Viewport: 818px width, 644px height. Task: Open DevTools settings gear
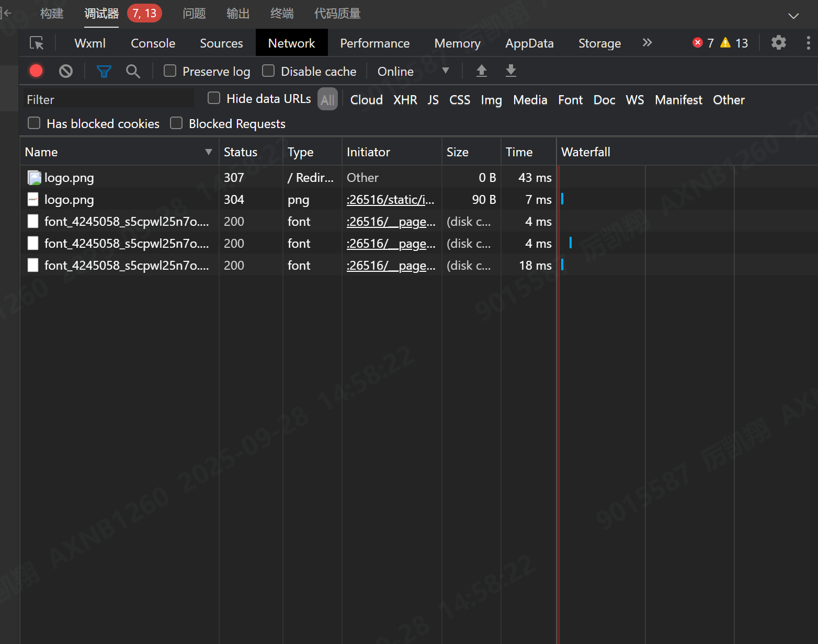pyautogui.click(x=779, y=42)
